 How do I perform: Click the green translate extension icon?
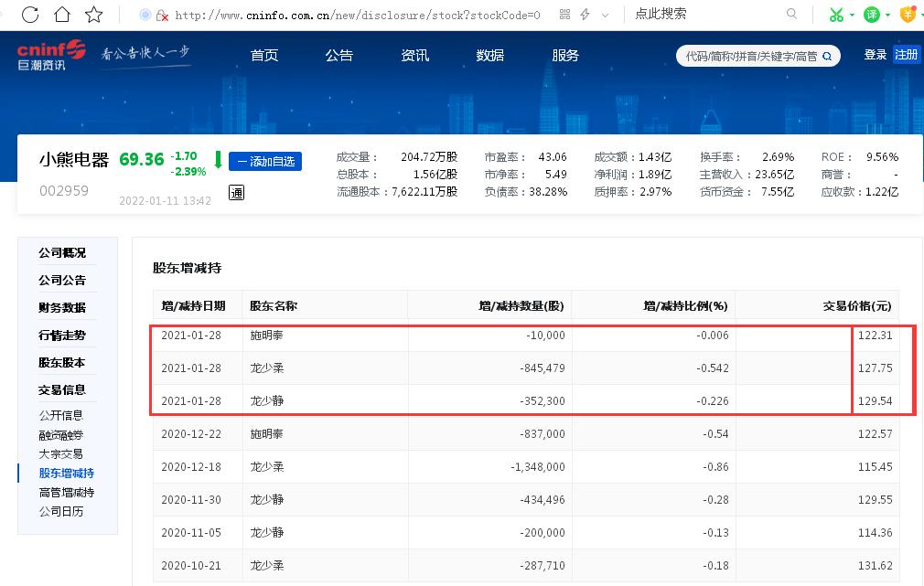tap(873, 15)
